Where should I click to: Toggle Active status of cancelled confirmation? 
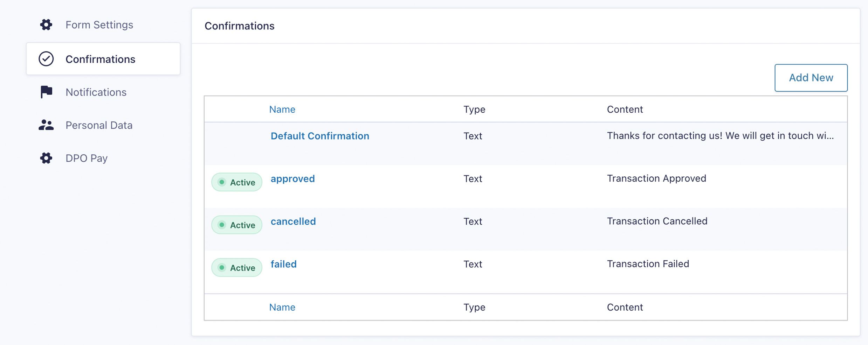point(237,225)
